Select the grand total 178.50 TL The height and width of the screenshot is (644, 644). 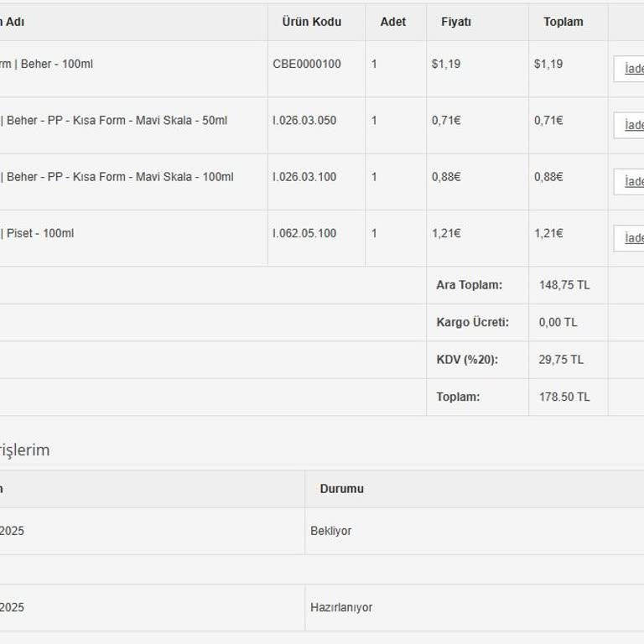coord(564,397)
